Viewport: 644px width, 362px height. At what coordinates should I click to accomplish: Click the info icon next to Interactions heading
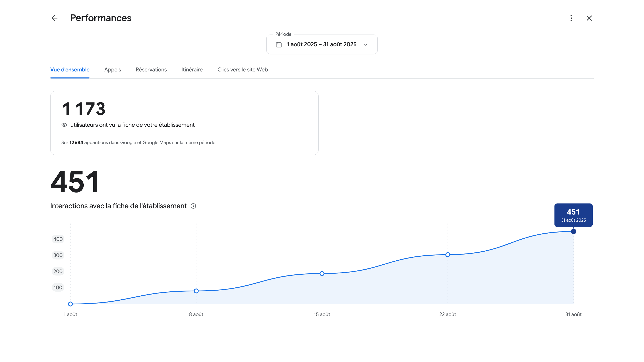coord(193,206)
